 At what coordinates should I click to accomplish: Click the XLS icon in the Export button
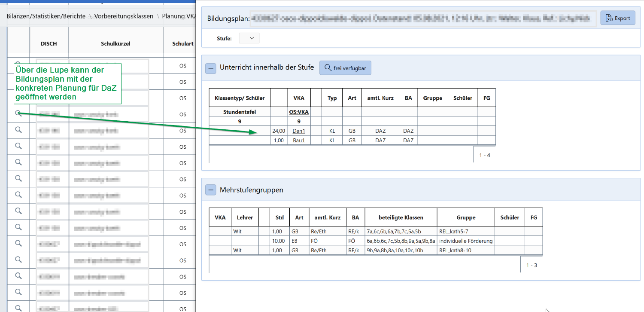pos(609,18)
